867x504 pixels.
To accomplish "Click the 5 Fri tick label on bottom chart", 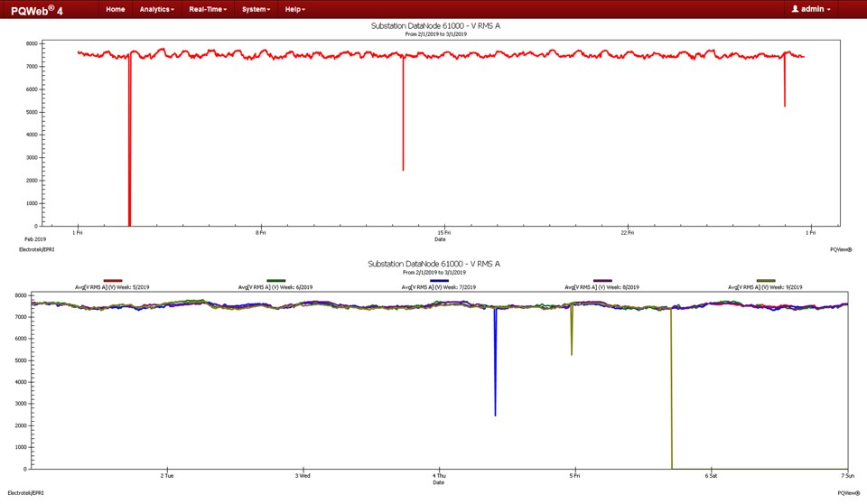I will tap(574, 476).
